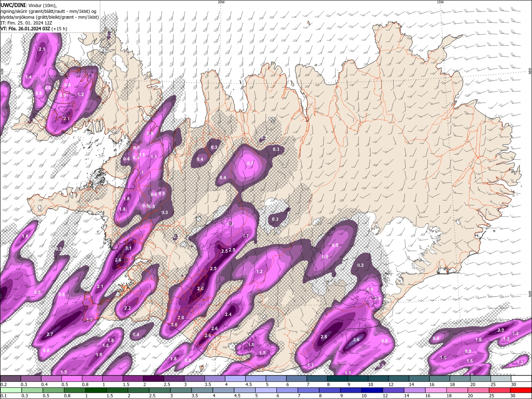Click the 3.1 precipitation value on the map
532x399 pixels.
pos(128,248)
